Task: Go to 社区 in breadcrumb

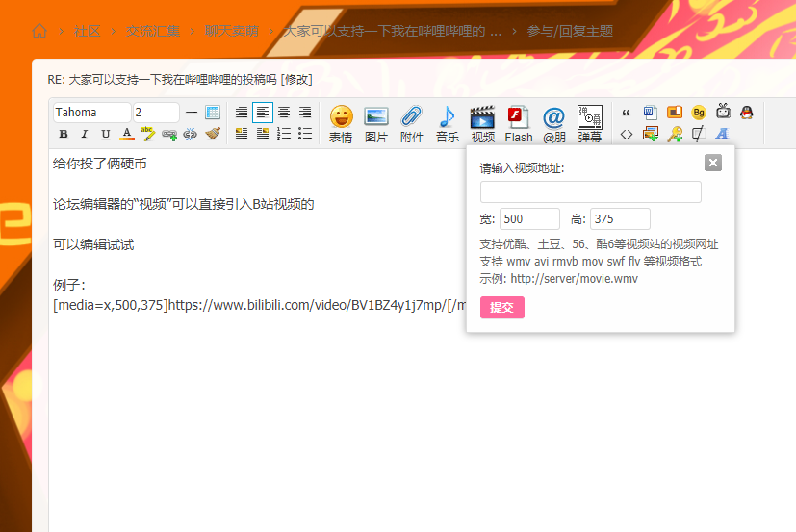Action: [88, 31]
